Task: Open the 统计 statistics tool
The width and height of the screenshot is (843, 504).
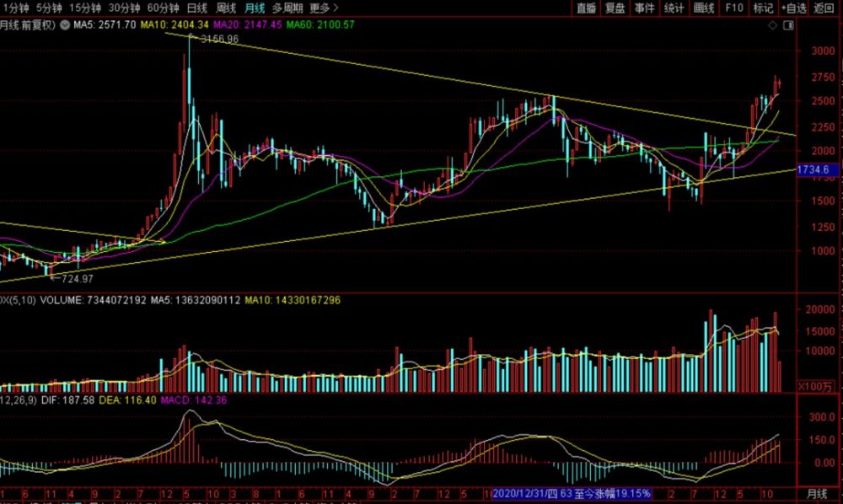Action: click(x=674, y=8)
